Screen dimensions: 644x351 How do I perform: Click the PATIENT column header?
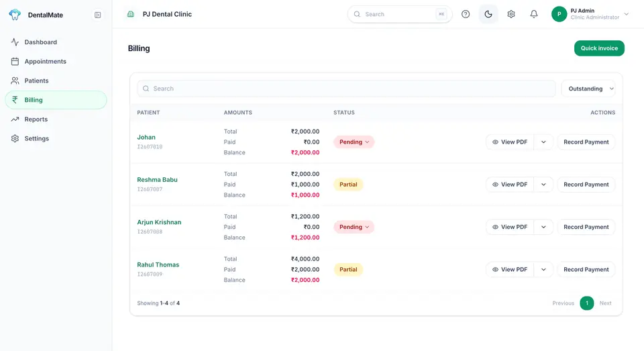pyautogui.click(x=148, y=112)
